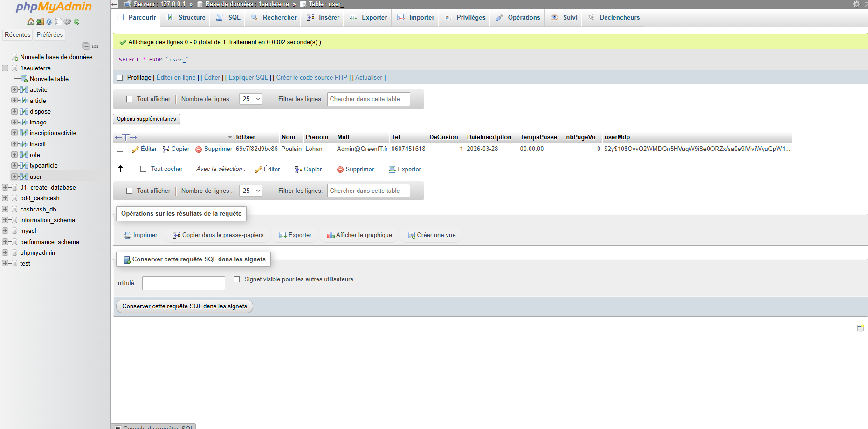Image resolution: width=868 pixels, height=429 pixels.
Task: Collapse all navigation tree items icon
Action: (x=86, y=46)
